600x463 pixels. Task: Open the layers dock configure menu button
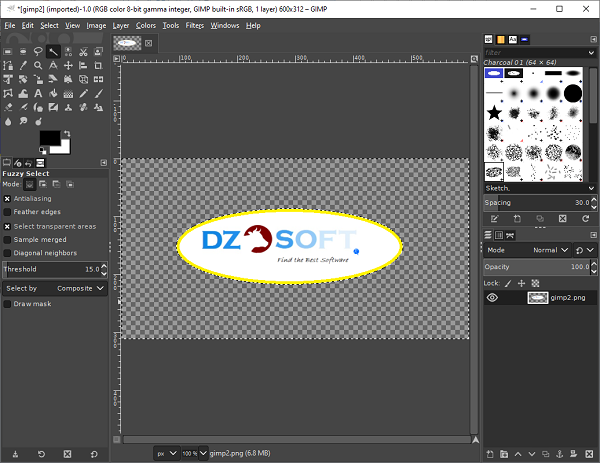[x=593, y=235]
